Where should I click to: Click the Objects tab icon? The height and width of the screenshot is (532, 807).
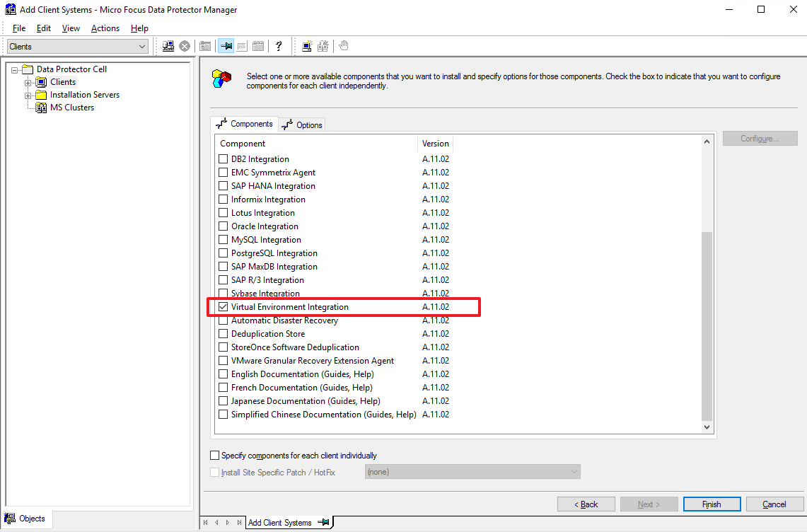click(10, 518)
